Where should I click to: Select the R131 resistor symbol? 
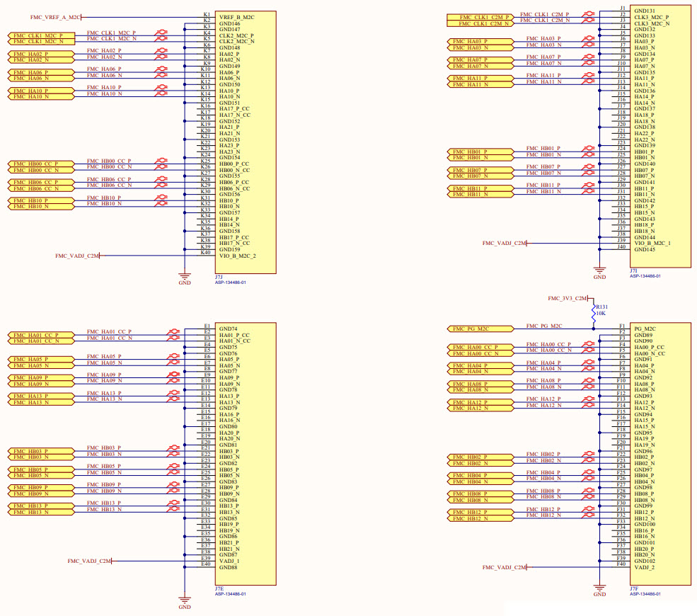(593, 312)
